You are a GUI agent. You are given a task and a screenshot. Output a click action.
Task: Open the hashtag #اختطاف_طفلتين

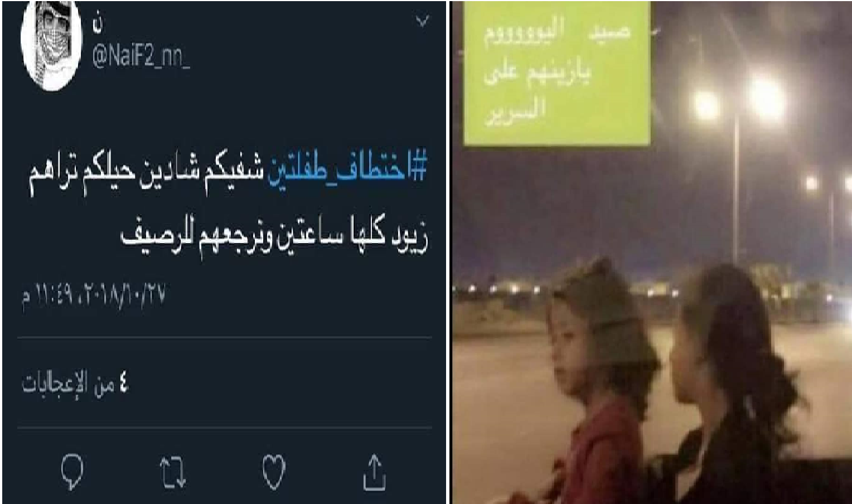coord(348,169)
